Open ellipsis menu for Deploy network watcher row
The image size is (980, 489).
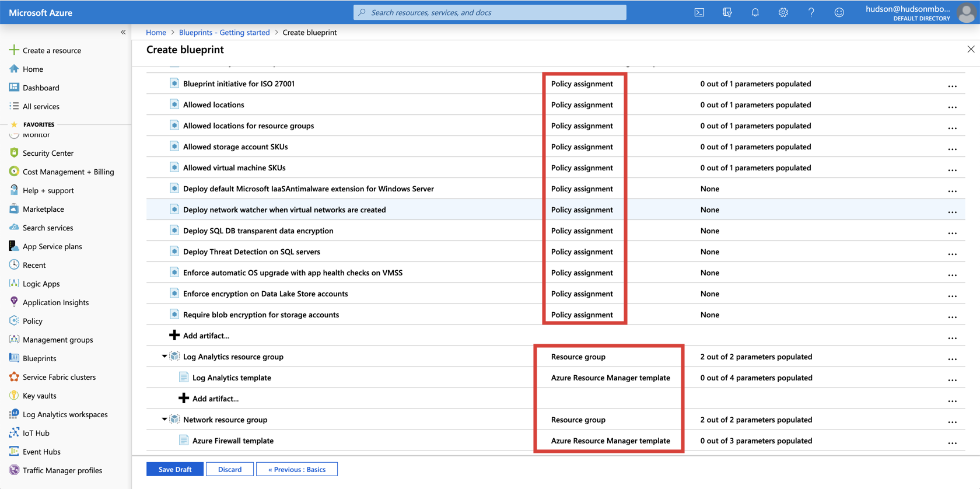point(952,212)
